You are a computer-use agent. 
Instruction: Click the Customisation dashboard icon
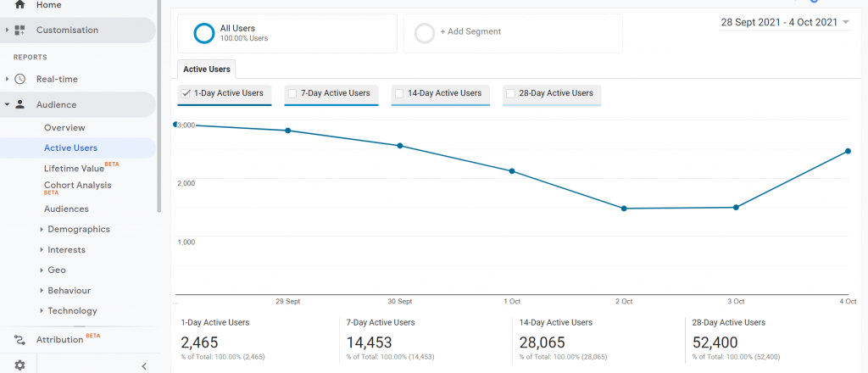tap(19, 31)
